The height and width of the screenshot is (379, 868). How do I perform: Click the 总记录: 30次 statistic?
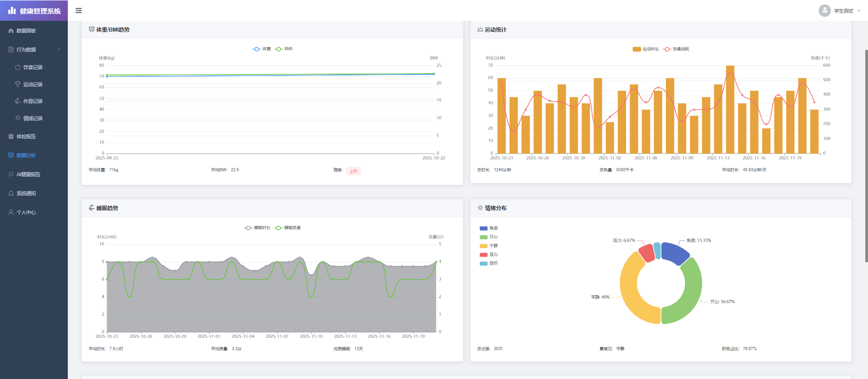click(x=490, y=349)
